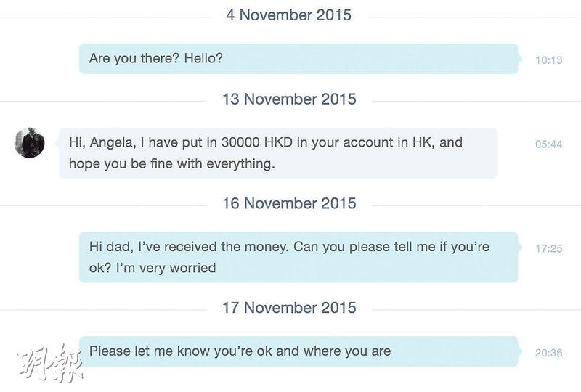Select the "Hi dad, I've received" message bubble
This screenshot has width=581, height=392.
click(x=298, y=257)
